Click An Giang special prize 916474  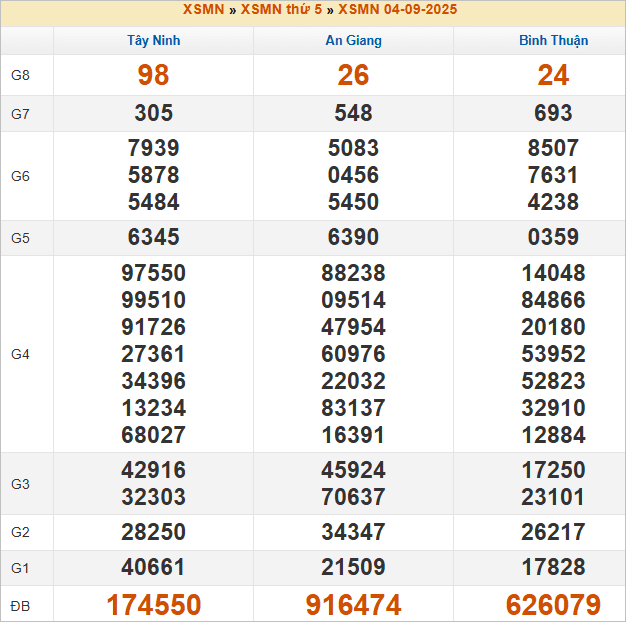[x=353, y=604]
